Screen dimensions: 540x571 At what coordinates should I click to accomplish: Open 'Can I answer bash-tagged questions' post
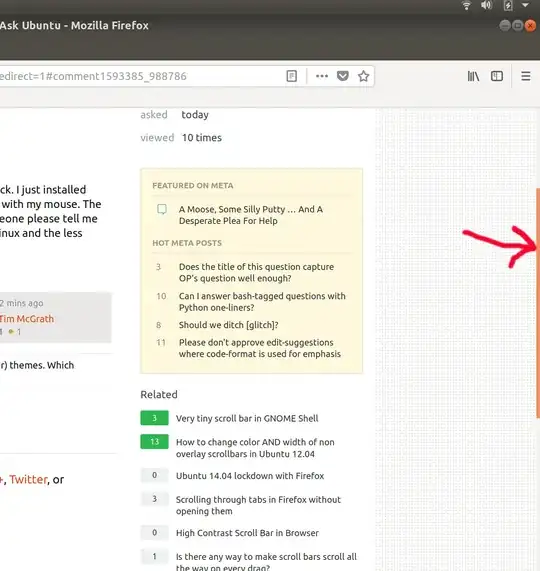262,302
